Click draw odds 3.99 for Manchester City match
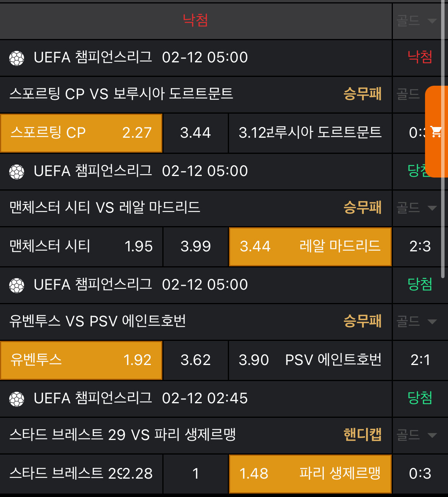This screenshot has width=448, height=497. click(196, 246)
